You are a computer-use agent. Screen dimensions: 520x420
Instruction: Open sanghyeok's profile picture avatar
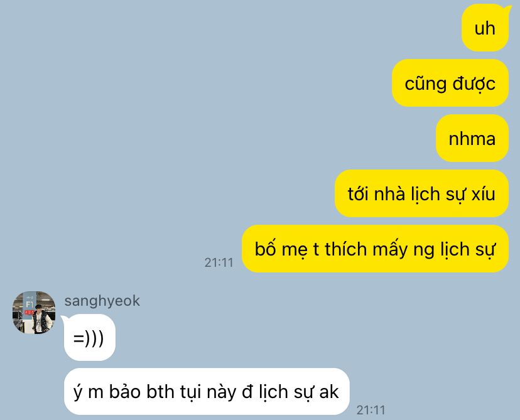coord(34,313)
